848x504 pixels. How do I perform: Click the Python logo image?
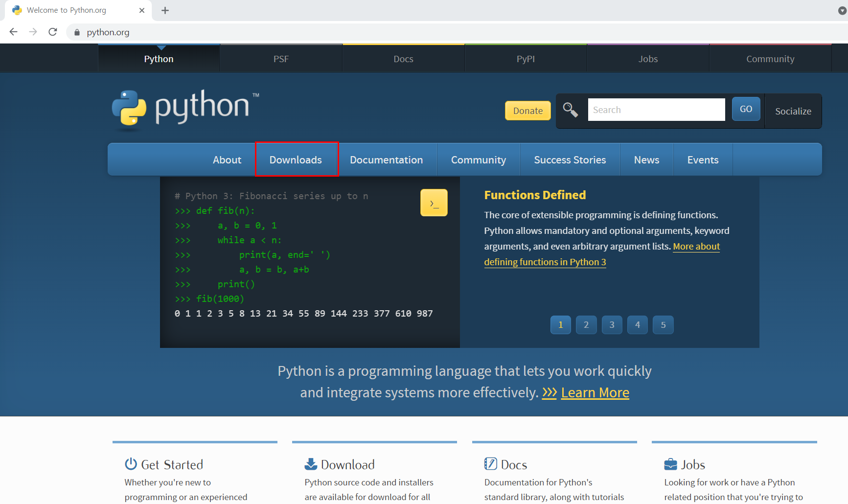point(185,110)
